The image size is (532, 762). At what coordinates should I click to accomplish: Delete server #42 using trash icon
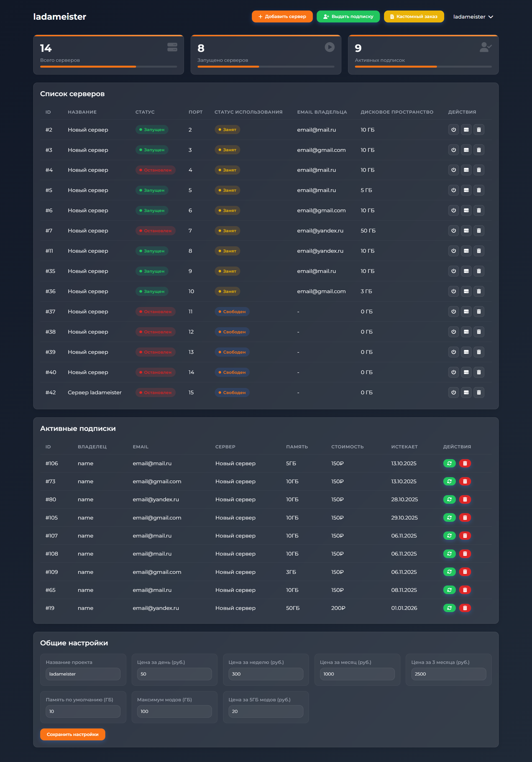click(479, 393)
